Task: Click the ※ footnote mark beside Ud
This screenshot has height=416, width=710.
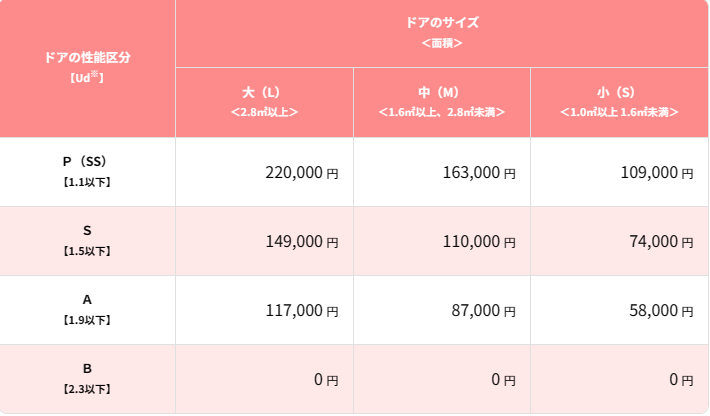Action: click(x=94, y=74)
